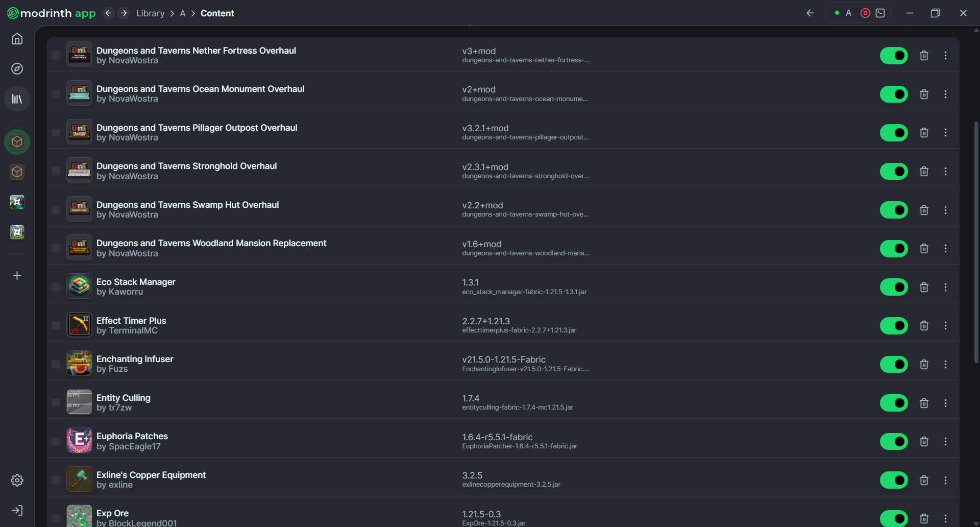Open the Eco Stack Manager project name

tap(136, 282)
